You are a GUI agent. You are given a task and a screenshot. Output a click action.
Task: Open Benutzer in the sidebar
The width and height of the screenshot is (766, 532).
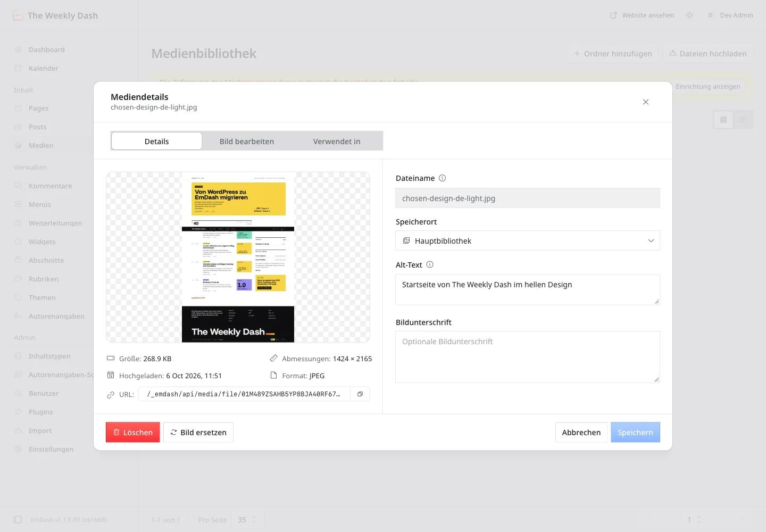(44, 394)
